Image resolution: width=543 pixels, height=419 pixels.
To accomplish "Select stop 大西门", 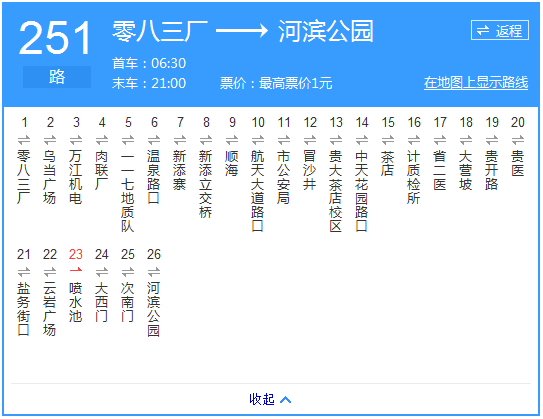I will coord(102,302).
